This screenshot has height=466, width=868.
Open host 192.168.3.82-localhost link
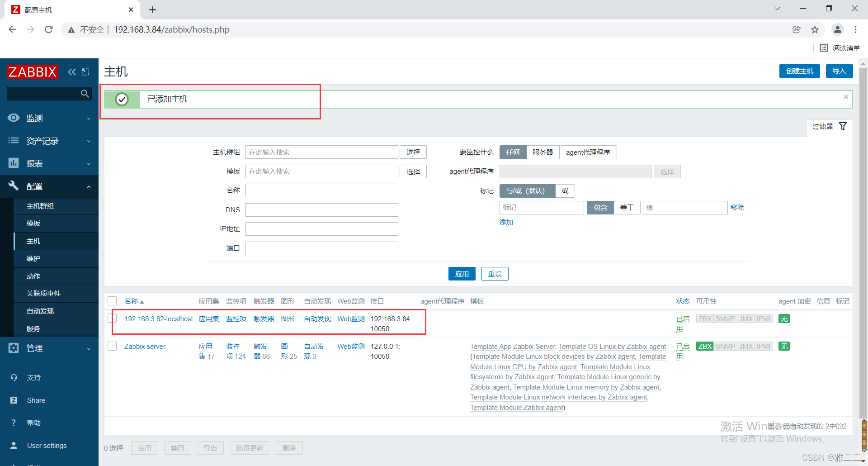(x=159, y=319)
